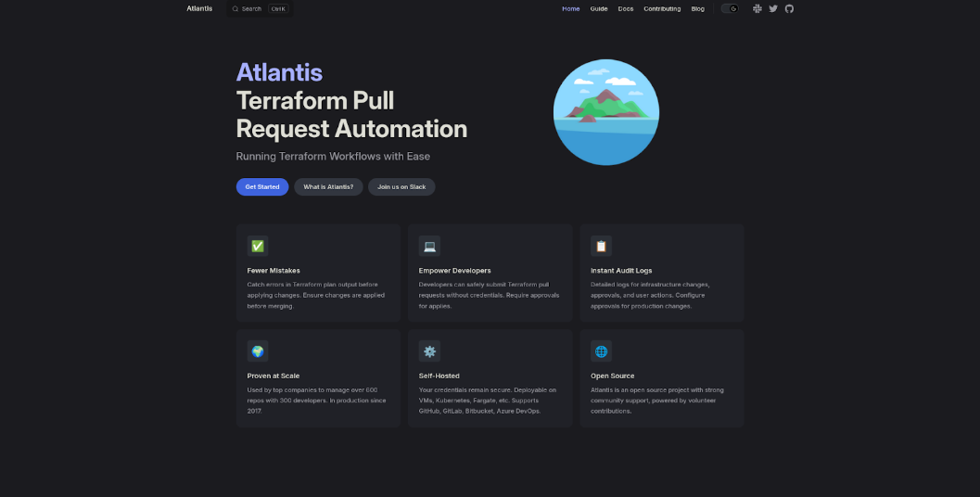Click the Proven at Scale heading

coord(274,376)
